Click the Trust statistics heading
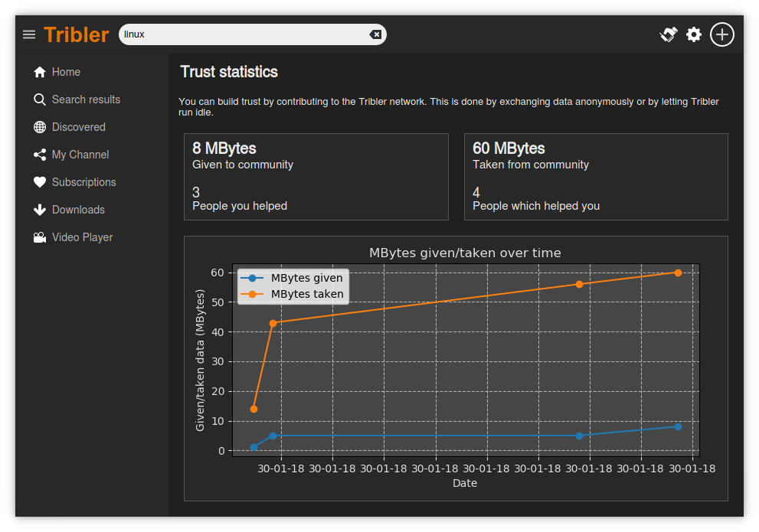Screen dimensions: 759x532 click(x=229, y=72)
